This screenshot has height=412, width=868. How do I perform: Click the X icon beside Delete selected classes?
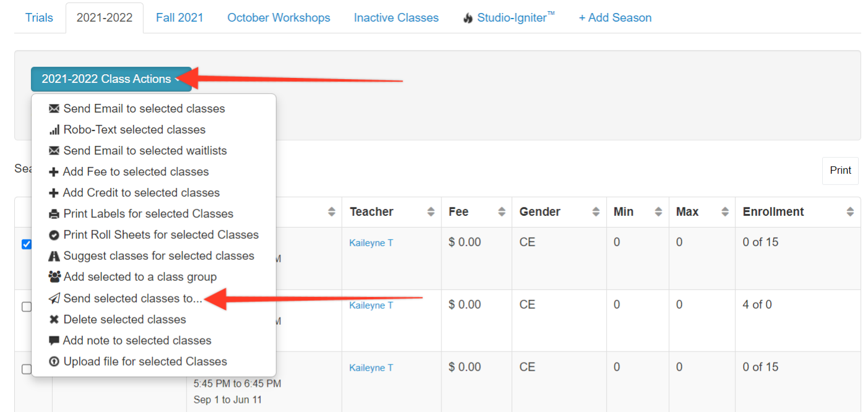(54, 320)
